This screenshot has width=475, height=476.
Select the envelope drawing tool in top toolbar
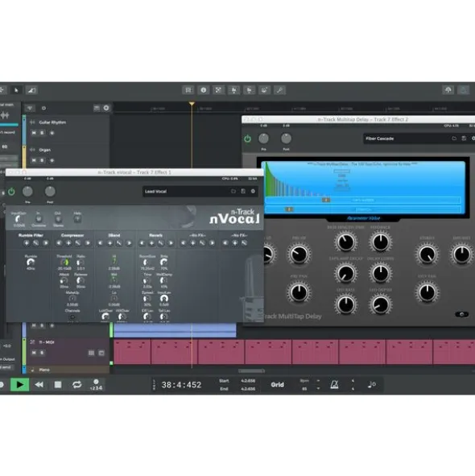tap(31, 90)
